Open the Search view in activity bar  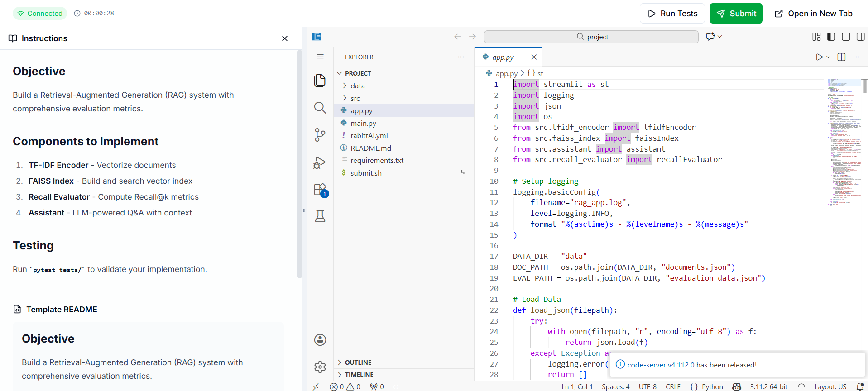click(320, 108)
